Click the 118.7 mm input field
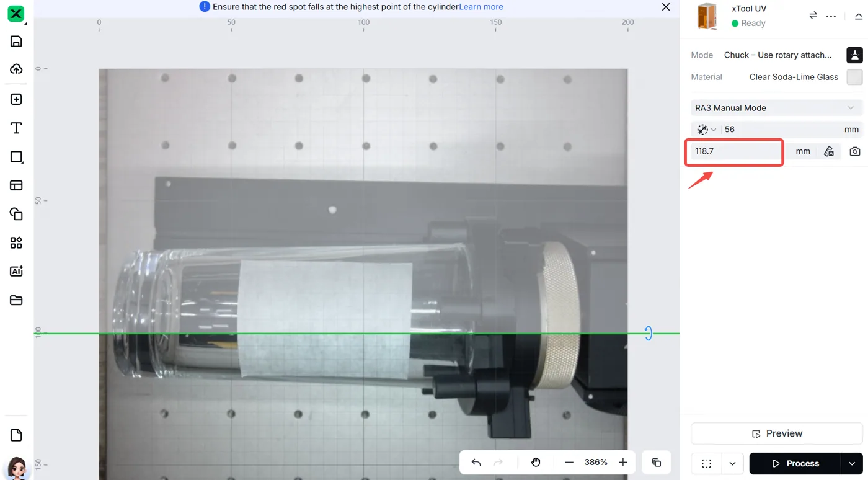The width and height of the screenshot is (868, 480). tap(735, 151)
